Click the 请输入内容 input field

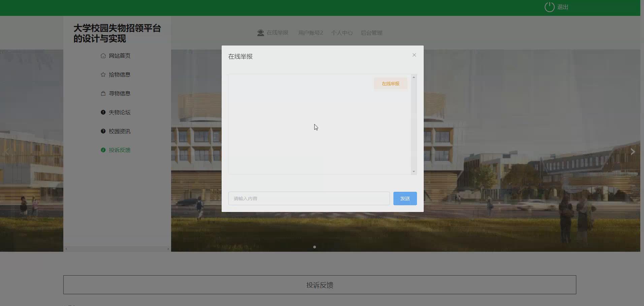point(309,198)
